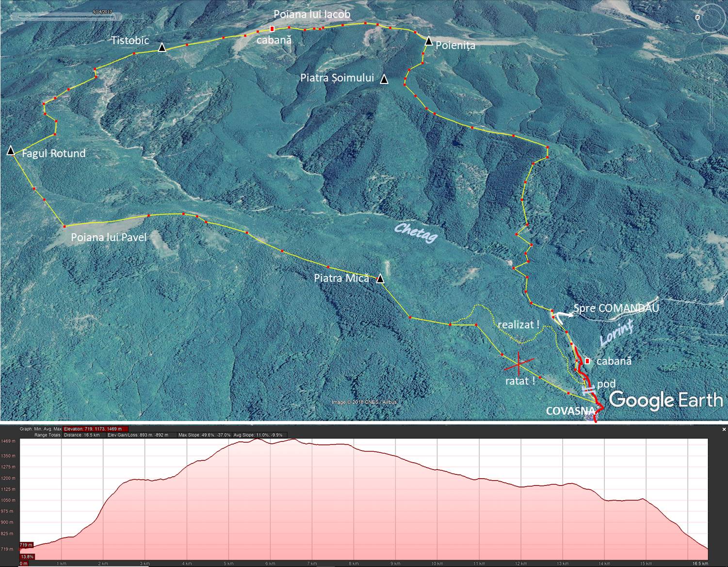The image size is (728, 567).
Task: Toggle the Elevation stat in profile header
Action: click(x=96, y=429)
